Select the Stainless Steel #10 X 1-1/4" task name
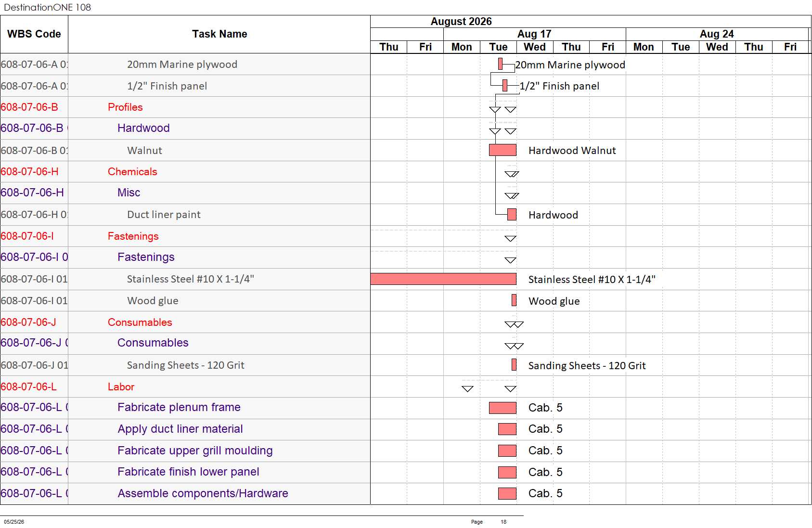 190,279
